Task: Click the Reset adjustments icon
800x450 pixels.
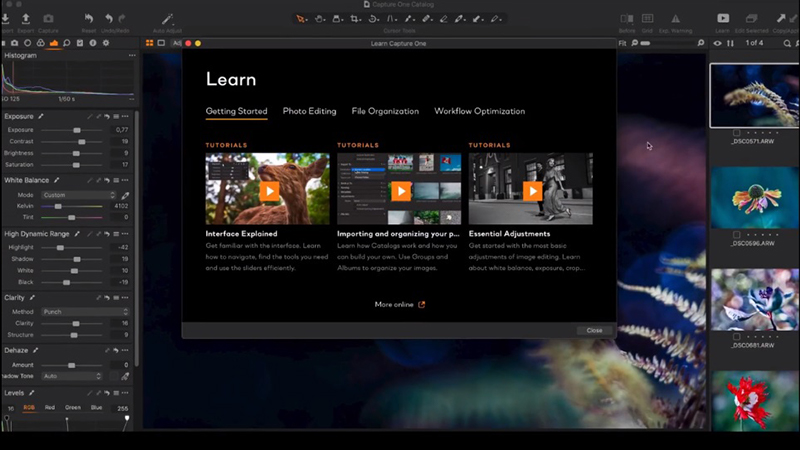Action: tap(89, 19)
